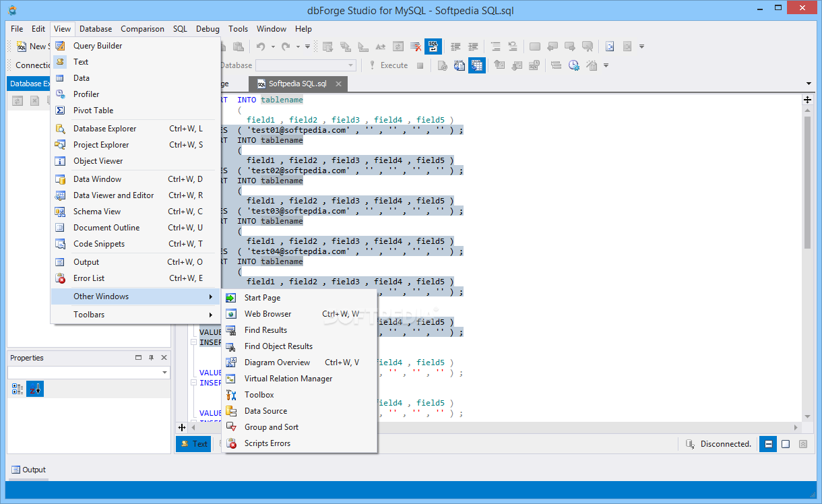822x504 pixels.
Task: Open second toolbar overflow options arrow
Action: [606, 65]
